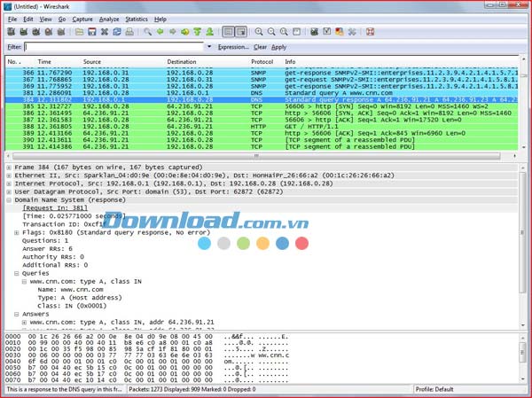Follow the Request In: 381 link
The image size is (532, 398).
click(55, 208)
